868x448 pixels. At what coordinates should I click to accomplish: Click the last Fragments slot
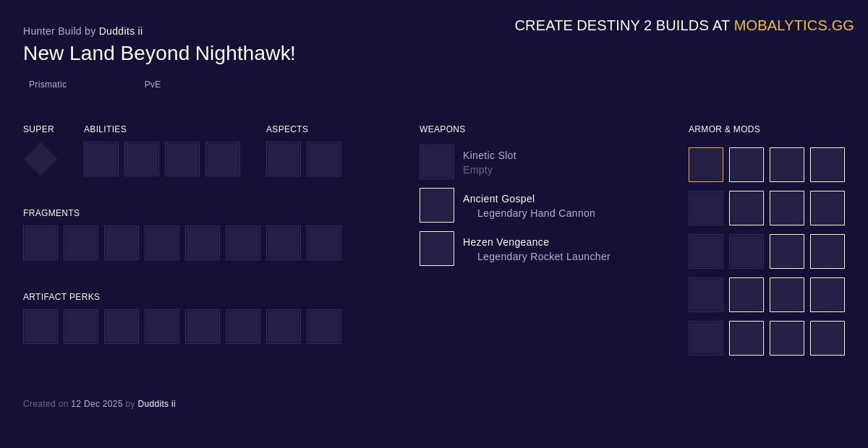click(324, 243)
